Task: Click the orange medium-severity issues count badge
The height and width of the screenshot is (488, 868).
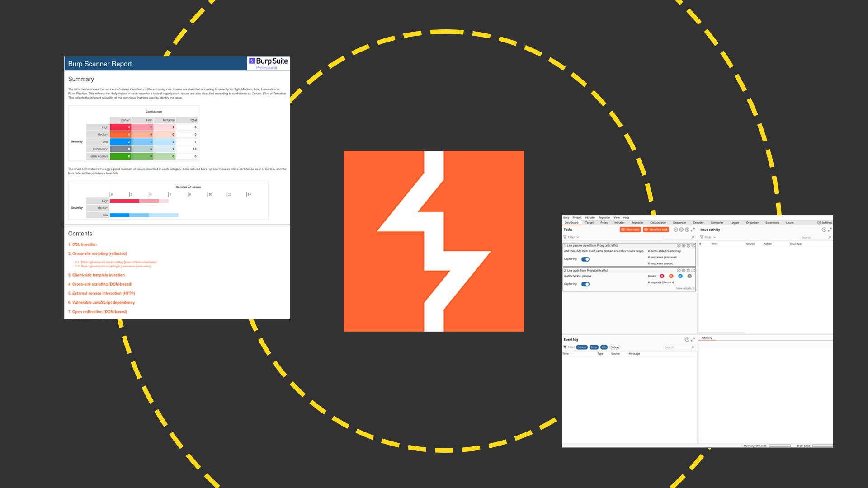Action: click(671, 276)
